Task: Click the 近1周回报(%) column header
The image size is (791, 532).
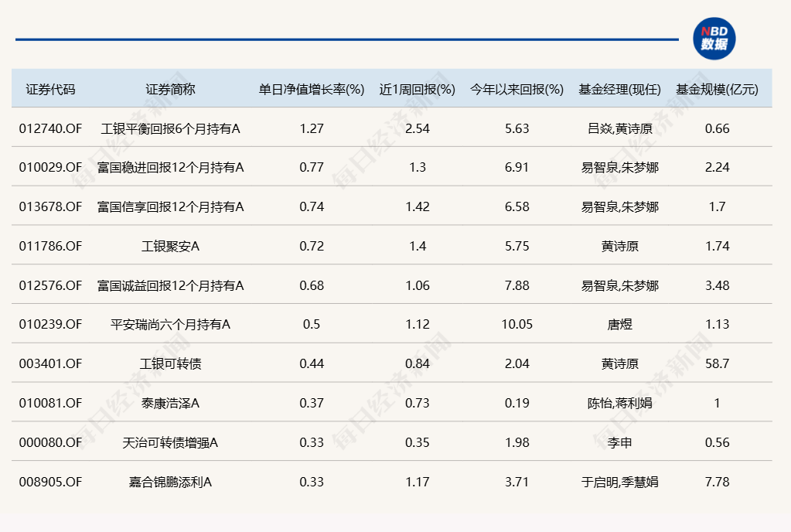Action: pyautogui.click(x=418, y=90)
